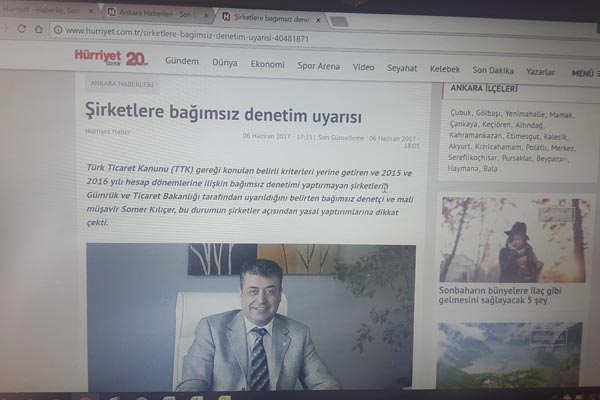Click the ANKARA HABERLERİ category label
The height and width of the screenshot is (400, 600).
117,83
